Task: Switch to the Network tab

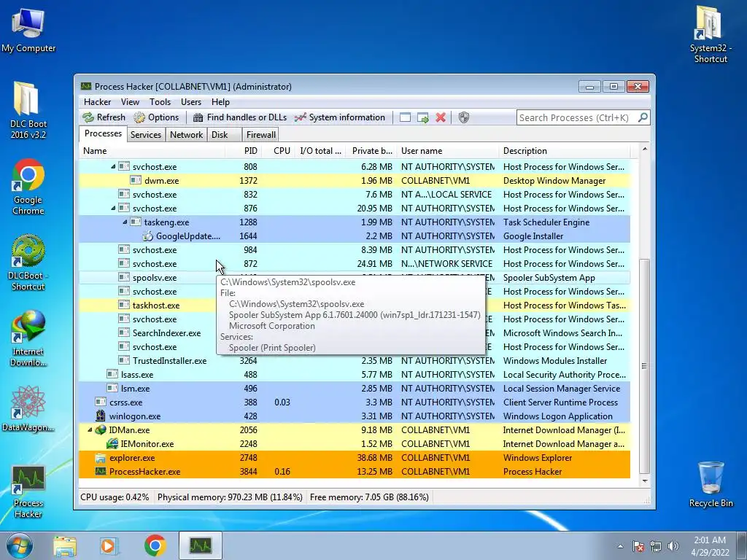Action: (186, 135)
